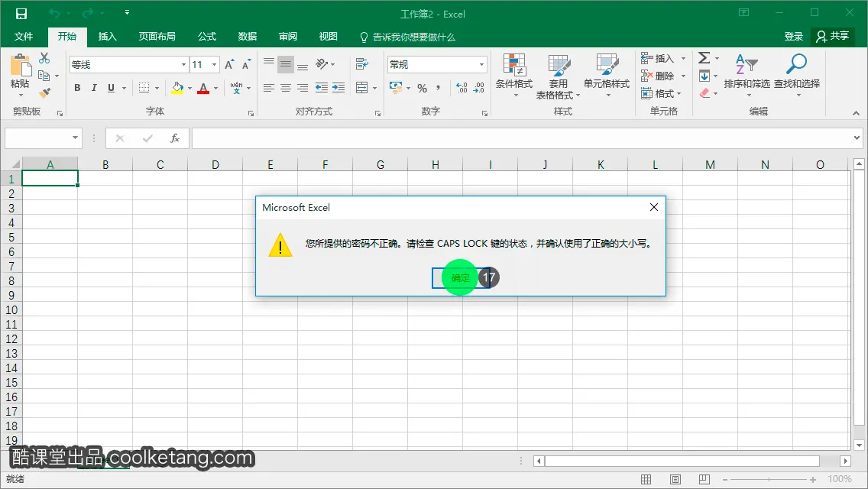
Task: Click decrease decimal icon
Action: [x=479, y=88]
